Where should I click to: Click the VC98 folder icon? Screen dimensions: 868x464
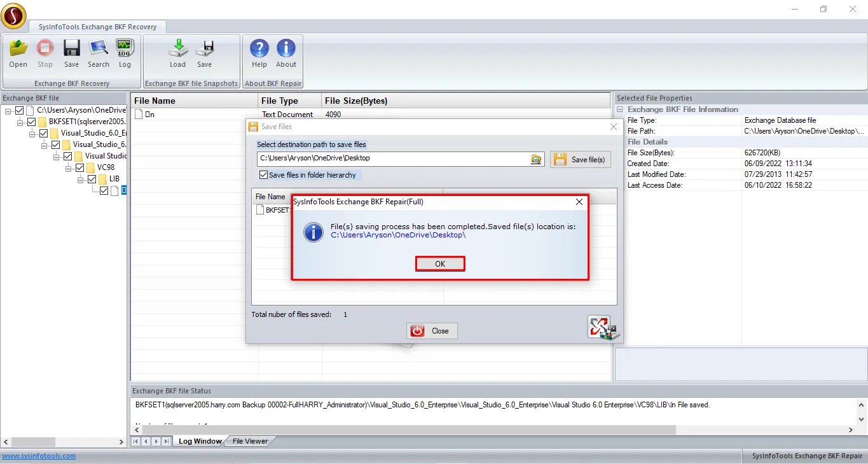[x=90, y=167]
